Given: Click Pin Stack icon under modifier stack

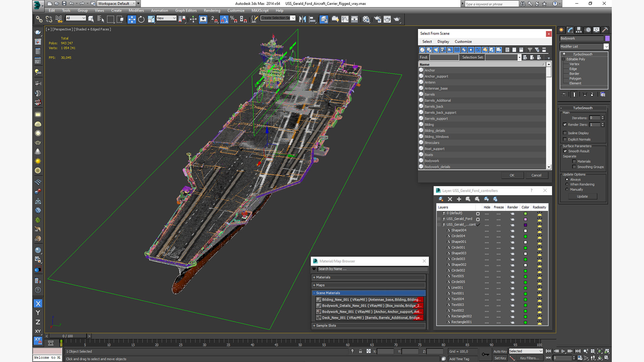Looking at the screenshot, I should point(564,95).
